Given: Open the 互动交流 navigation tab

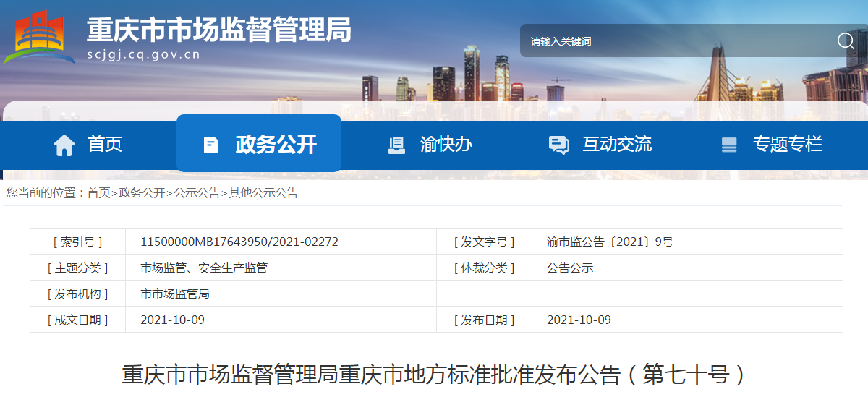Looking at the screenshot, I should (x=600, y=145).
